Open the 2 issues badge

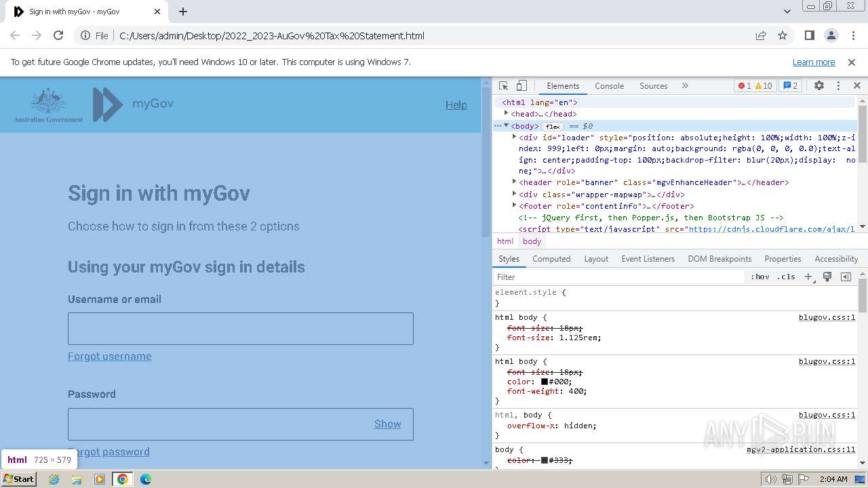pyautogui.click(x=791, y=86)
